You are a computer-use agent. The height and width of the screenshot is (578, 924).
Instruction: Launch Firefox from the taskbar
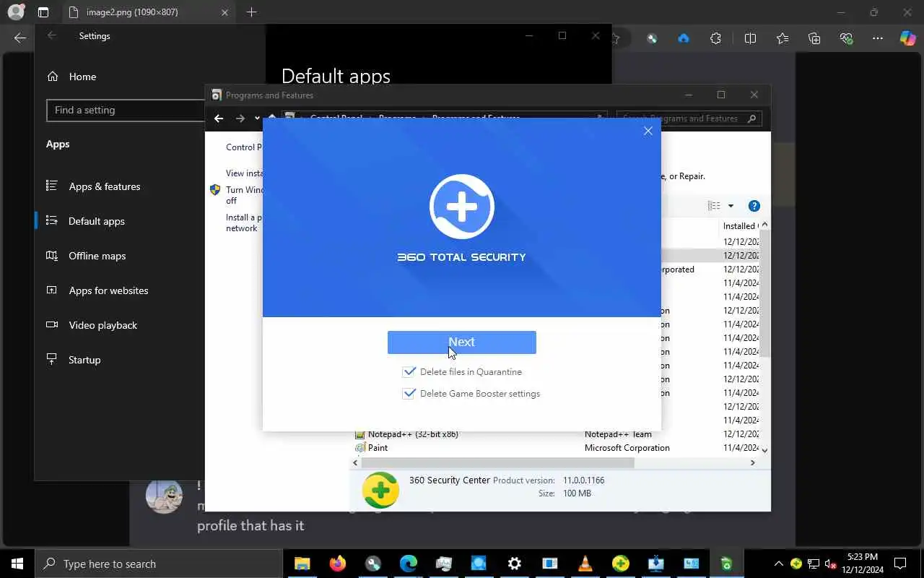[337, 564]
